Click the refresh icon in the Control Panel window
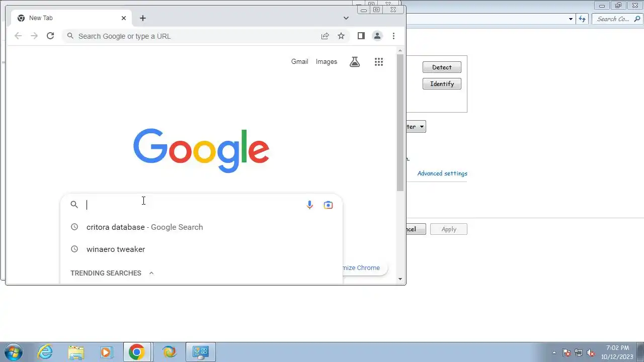 pos(582,19)
